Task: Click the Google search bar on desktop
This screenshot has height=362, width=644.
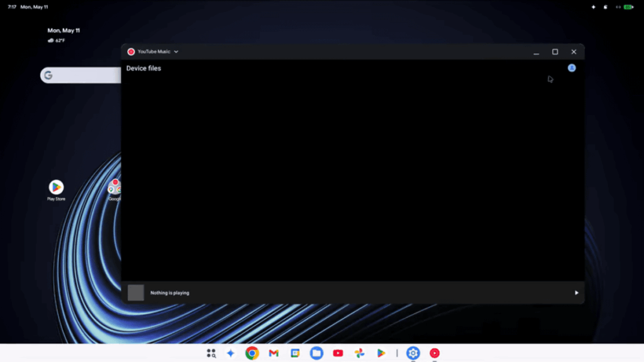Action: pyautogui.click(x=81, y=75)
